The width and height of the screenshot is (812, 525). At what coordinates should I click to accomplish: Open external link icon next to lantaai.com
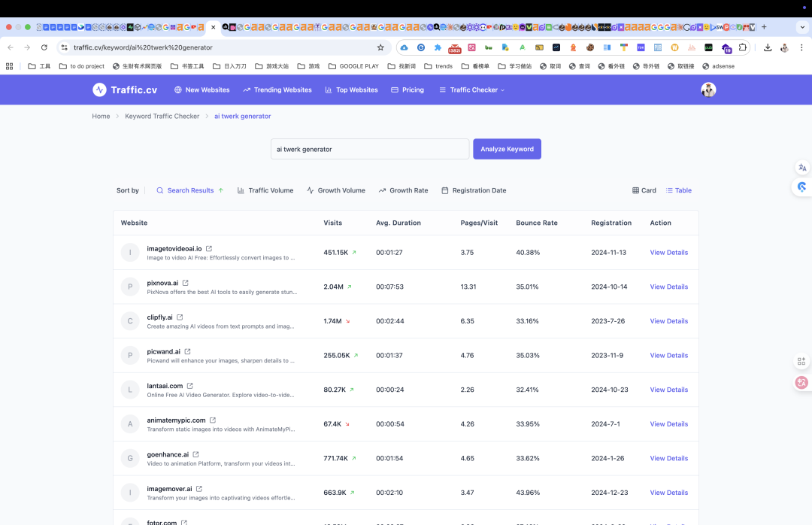190,386
